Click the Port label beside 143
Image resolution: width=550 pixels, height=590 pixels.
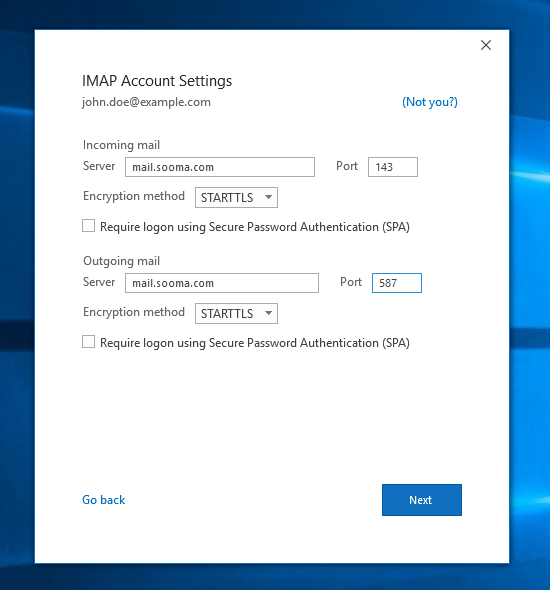coord(347,166)
